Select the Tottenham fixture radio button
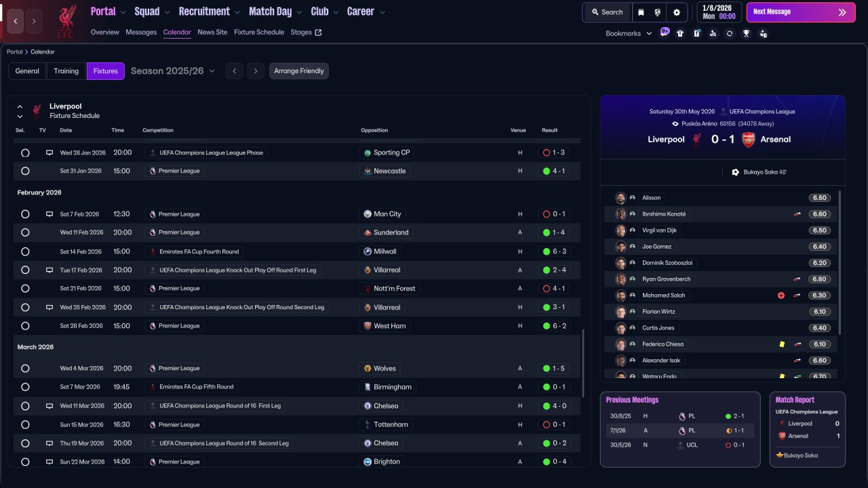The height and width of the screenshot is (488, 868). [25, 425]
